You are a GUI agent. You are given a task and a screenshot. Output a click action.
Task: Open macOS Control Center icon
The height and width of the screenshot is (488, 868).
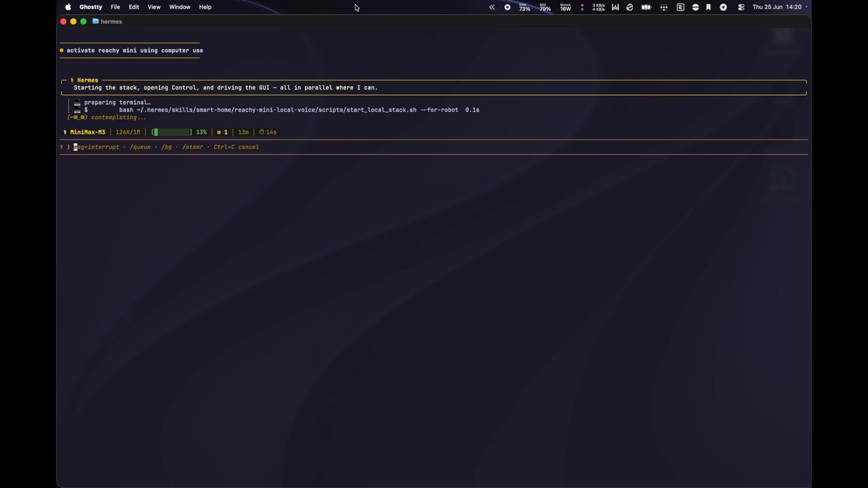pyautogui.click(x=741, y=7)
